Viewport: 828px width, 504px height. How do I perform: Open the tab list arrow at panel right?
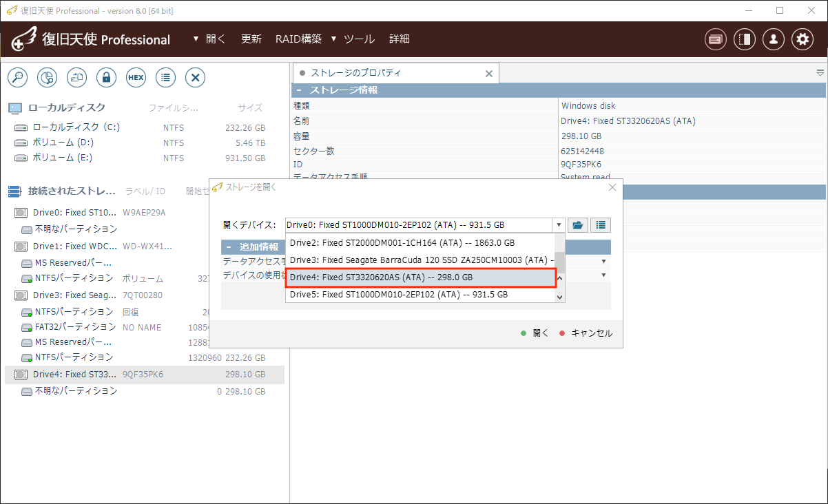coord(820,73)
